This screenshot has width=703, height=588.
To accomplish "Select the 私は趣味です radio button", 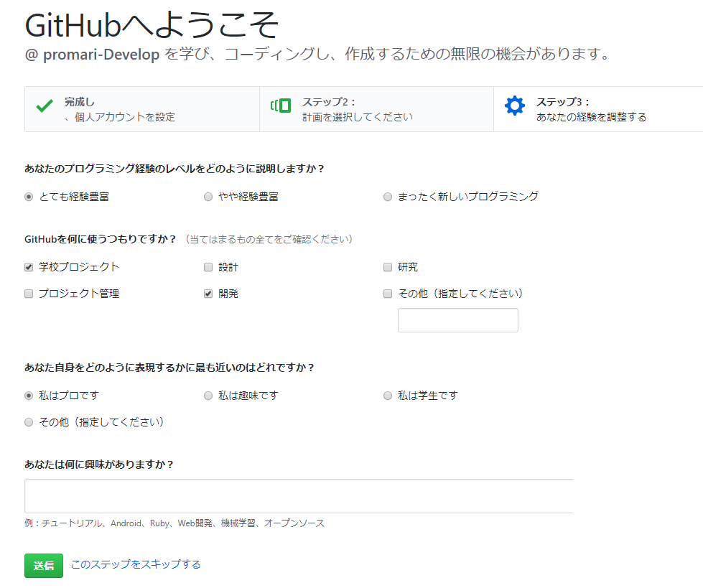I will point(208,396).
